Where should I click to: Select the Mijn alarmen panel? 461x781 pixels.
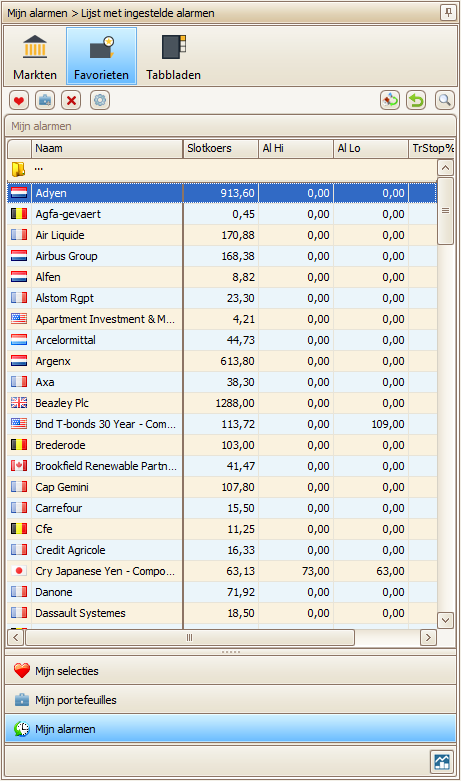point(230,729)
